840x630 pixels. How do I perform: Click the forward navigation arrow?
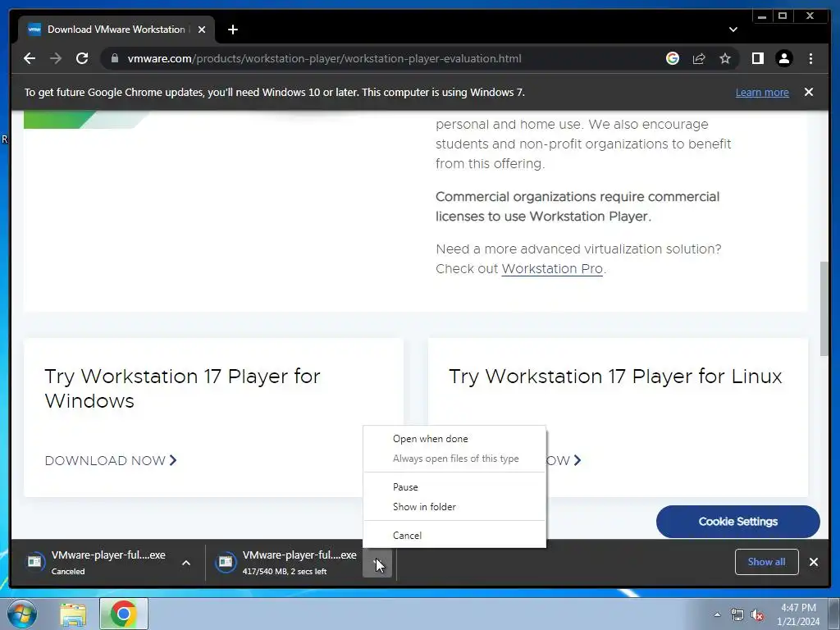56,58
